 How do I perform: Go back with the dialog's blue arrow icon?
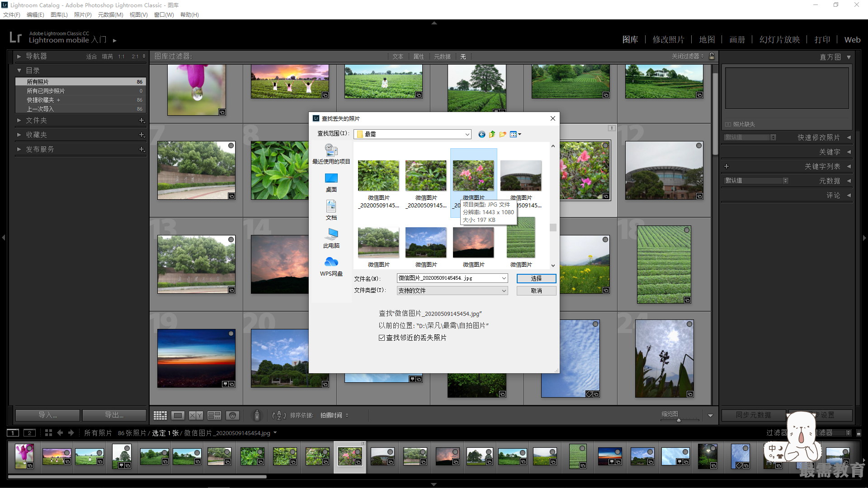481,134
